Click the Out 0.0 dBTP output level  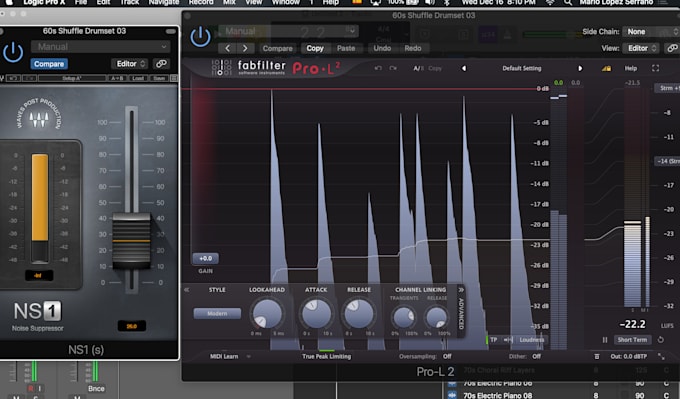[628, 356]
